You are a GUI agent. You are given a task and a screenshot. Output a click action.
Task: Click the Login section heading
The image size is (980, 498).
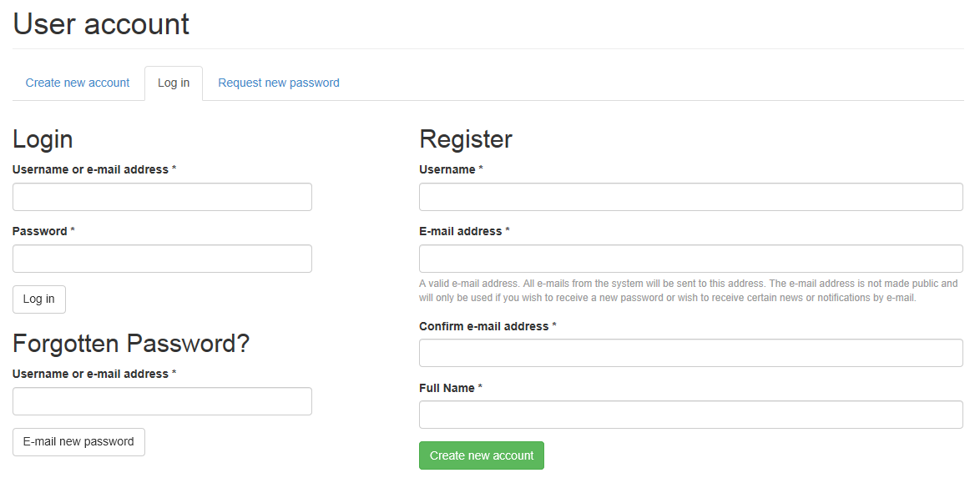coord(43,138)
